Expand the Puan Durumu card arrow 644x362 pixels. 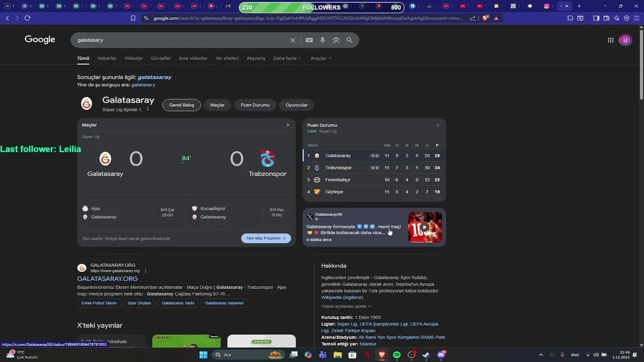click(x=438, y=125)
